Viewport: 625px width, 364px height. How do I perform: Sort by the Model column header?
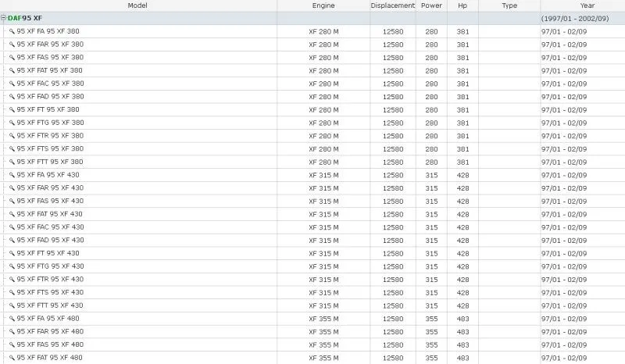coord(137,5)
